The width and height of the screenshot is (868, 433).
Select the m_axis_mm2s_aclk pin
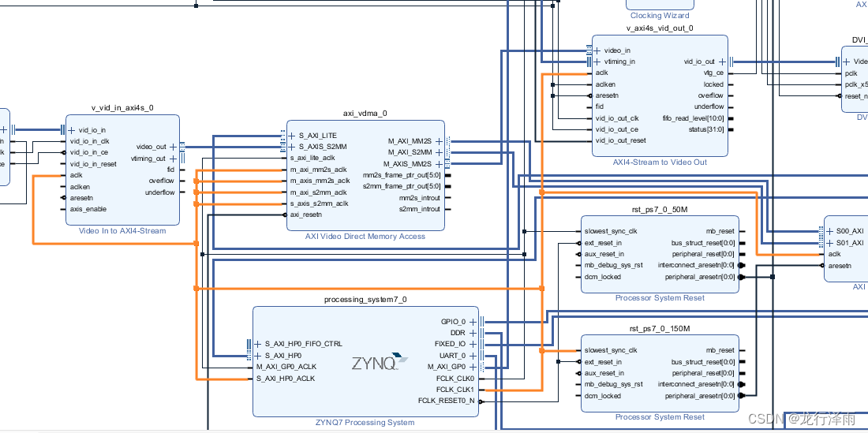320,181
